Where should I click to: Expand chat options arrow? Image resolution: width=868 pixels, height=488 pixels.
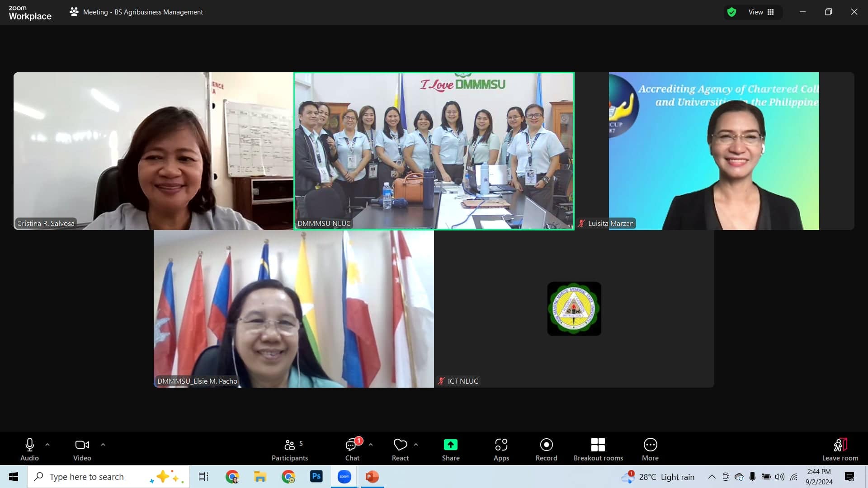371,445
